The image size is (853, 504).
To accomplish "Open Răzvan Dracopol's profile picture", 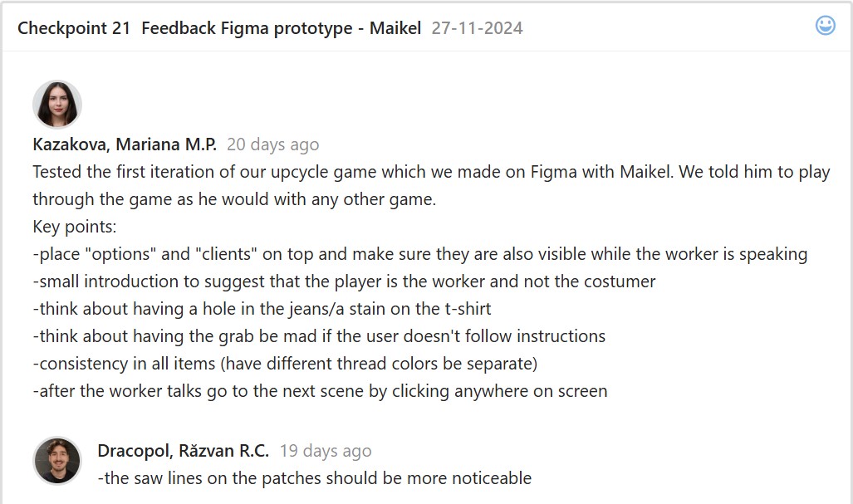I will point(57,460).
